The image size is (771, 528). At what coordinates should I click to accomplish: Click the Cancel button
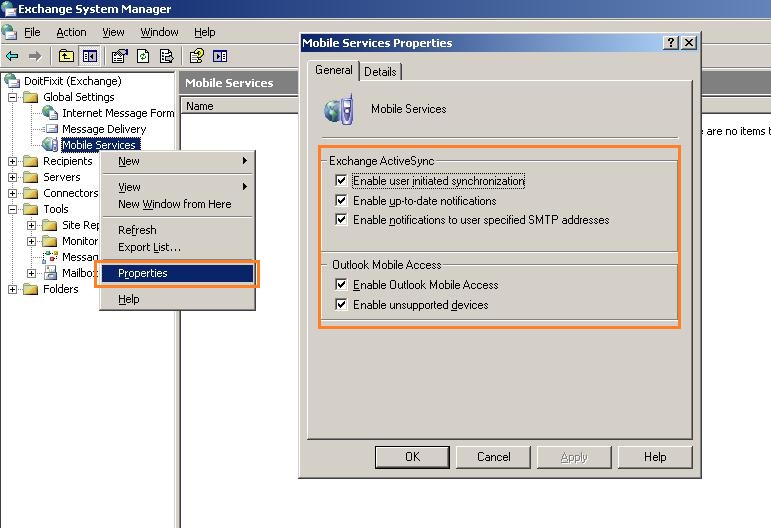[x=493, y=457]
